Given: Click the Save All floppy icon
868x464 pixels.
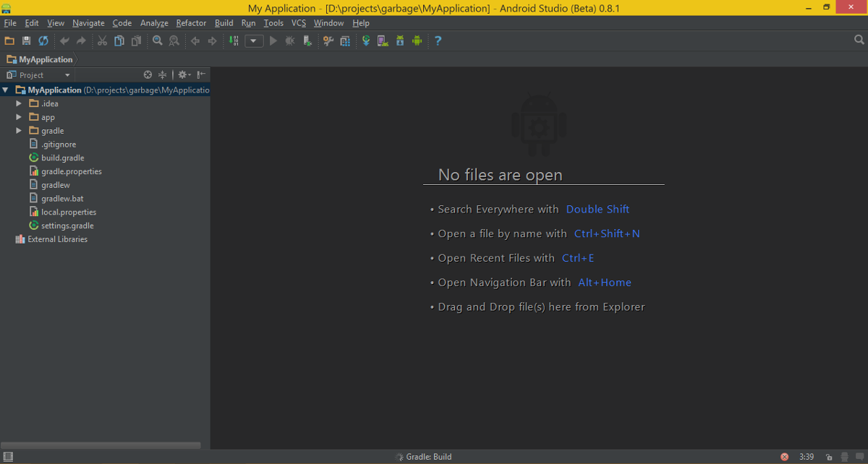Looking at the screenshot, I should (x=27, y=41).
